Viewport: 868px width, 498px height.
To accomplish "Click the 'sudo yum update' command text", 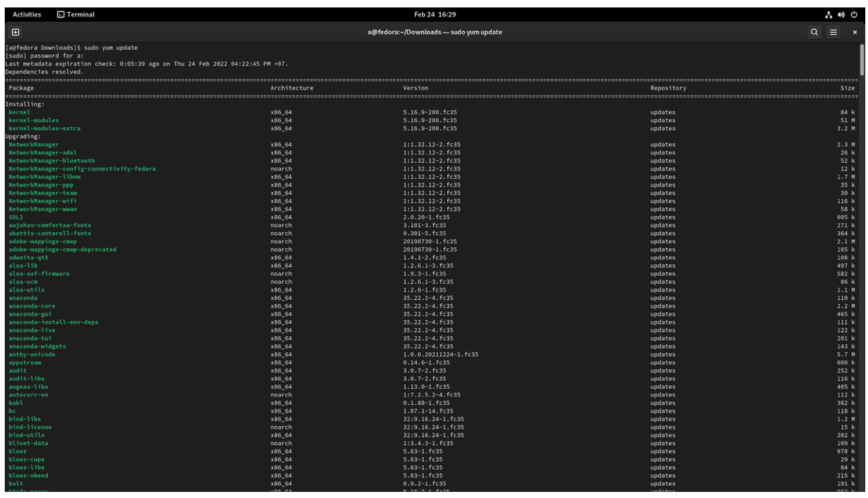I will pyautogui.click(x=111, y=48).
